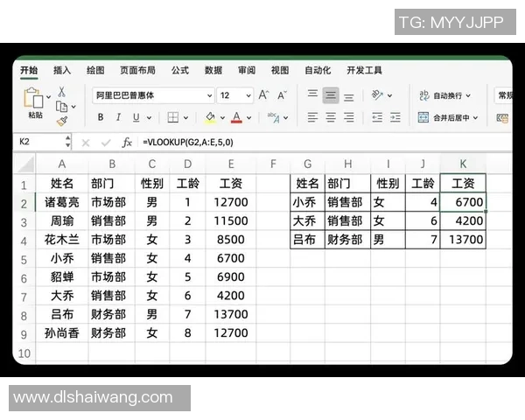Decrease font size with small A icon
Image resolution: width=525 pixels, height=420 pixels.
(x=283, y=95)
